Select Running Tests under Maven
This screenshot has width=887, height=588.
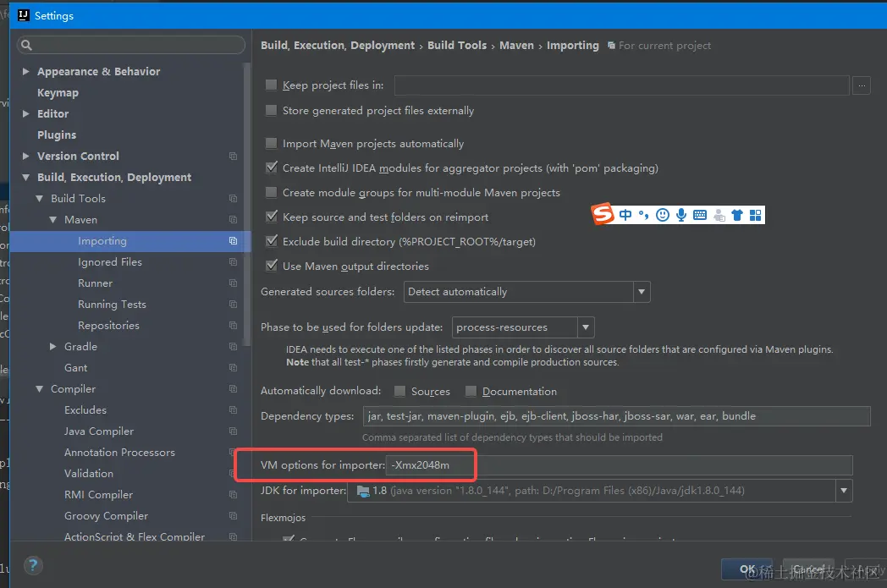[112, 305]
